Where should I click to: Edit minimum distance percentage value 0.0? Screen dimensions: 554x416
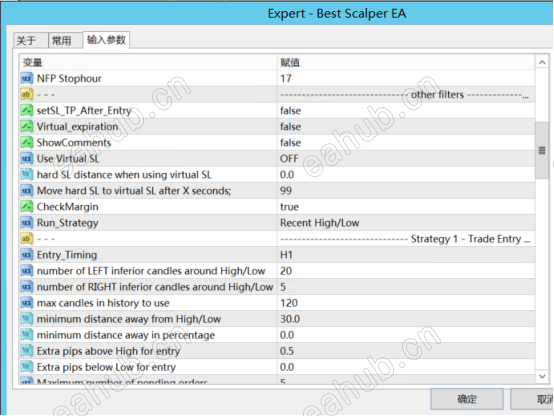coord(406,335)
